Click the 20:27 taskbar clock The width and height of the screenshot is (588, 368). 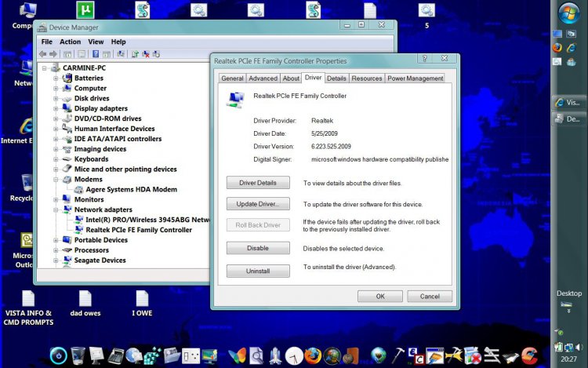[569, 359]
